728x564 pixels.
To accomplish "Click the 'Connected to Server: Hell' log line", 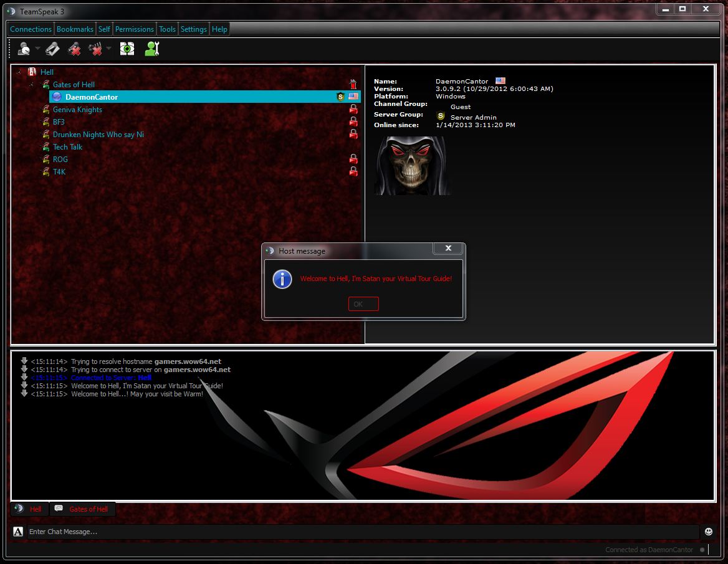I will pos(111,378).
